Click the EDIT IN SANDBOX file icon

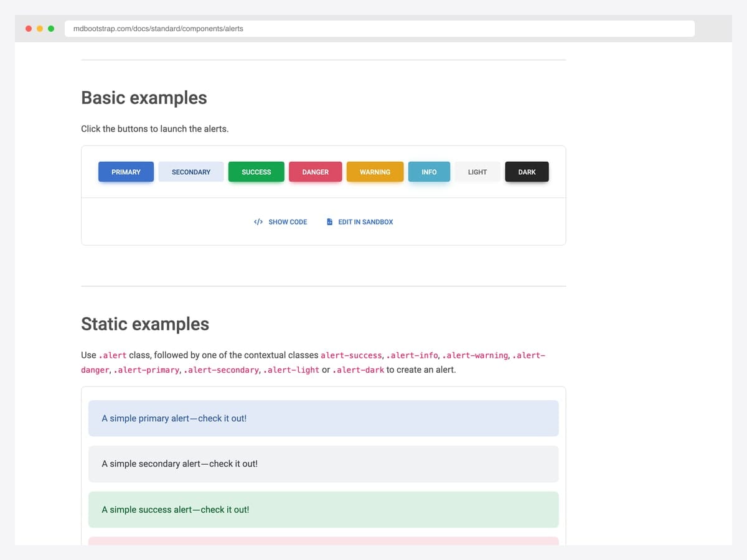330,222
